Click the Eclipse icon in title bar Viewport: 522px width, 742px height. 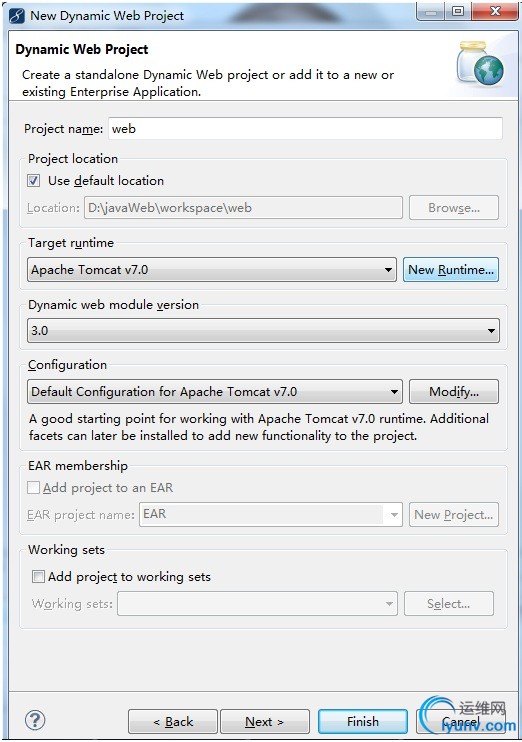(x=17, y=16)
